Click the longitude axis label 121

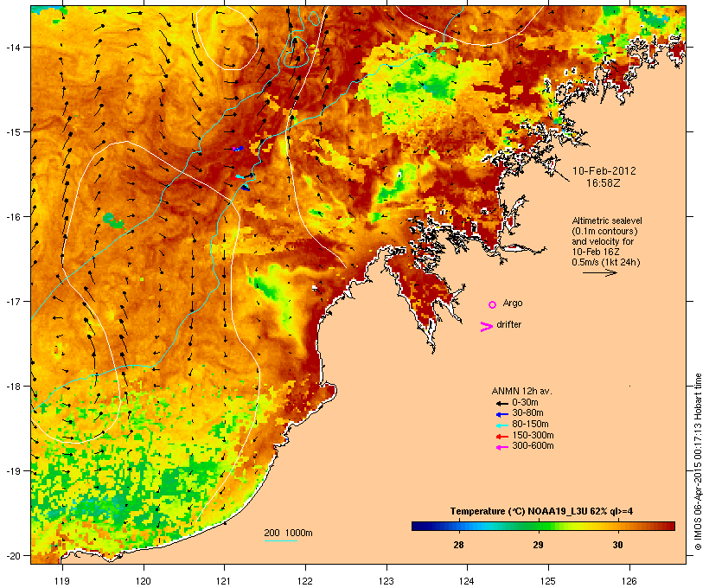pos(224,581)
